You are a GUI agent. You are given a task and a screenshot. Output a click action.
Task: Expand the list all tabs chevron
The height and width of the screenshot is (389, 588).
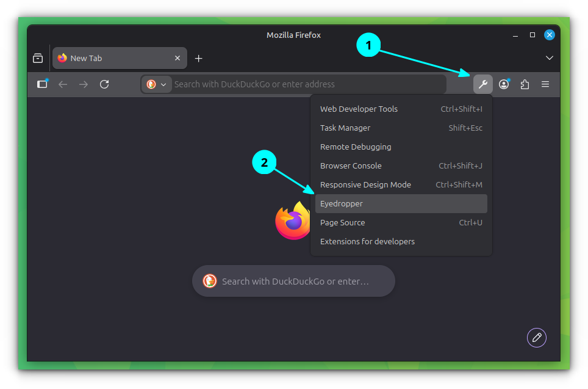pos(550,58)
